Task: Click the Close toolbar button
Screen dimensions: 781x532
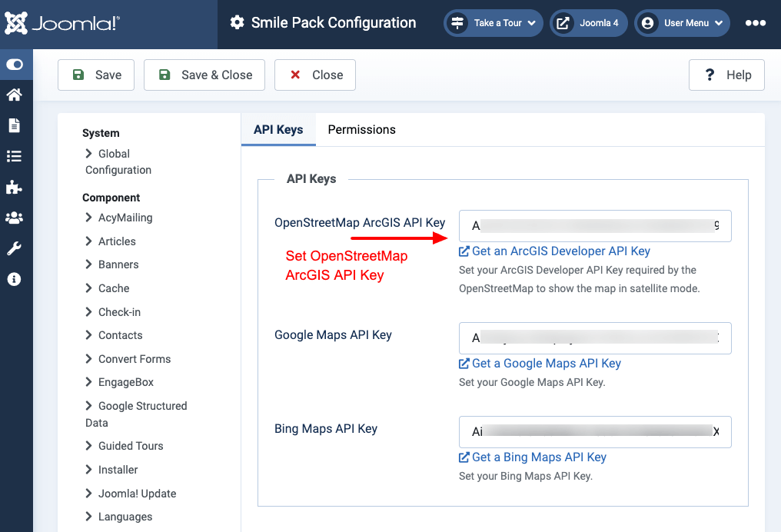Action: pyautogui.click(x=315, y=75)
